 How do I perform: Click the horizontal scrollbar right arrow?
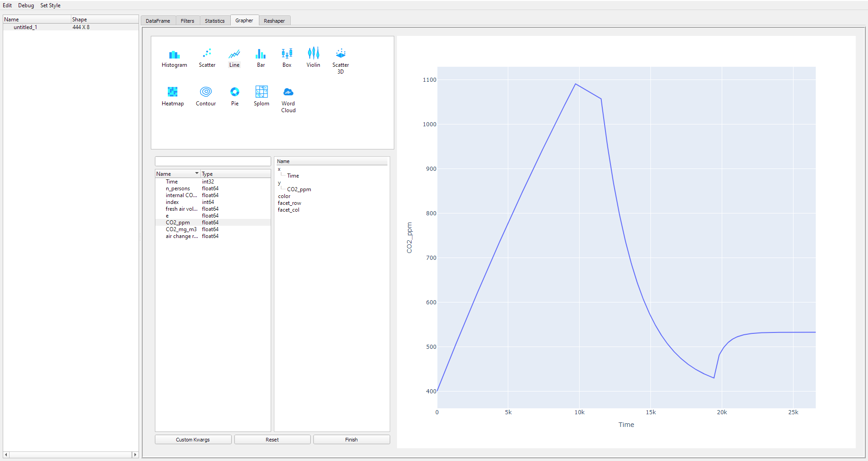click(135, 455)
